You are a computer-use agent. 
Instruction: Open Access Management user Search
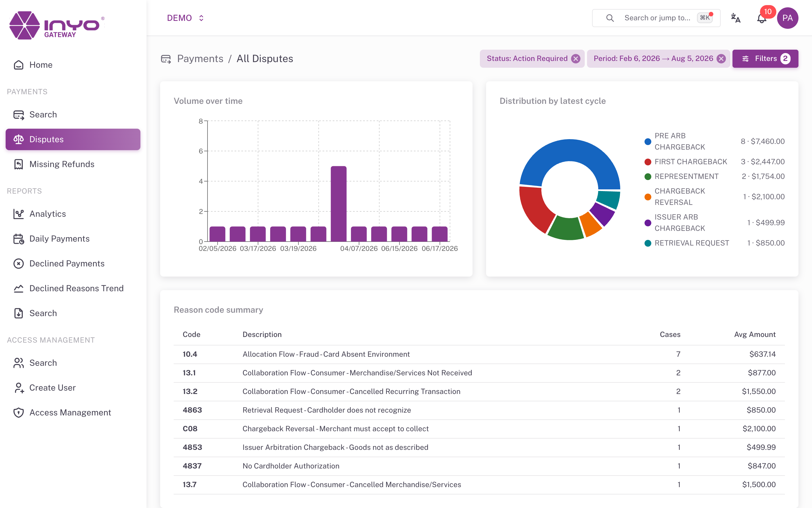tap(73, 363)
